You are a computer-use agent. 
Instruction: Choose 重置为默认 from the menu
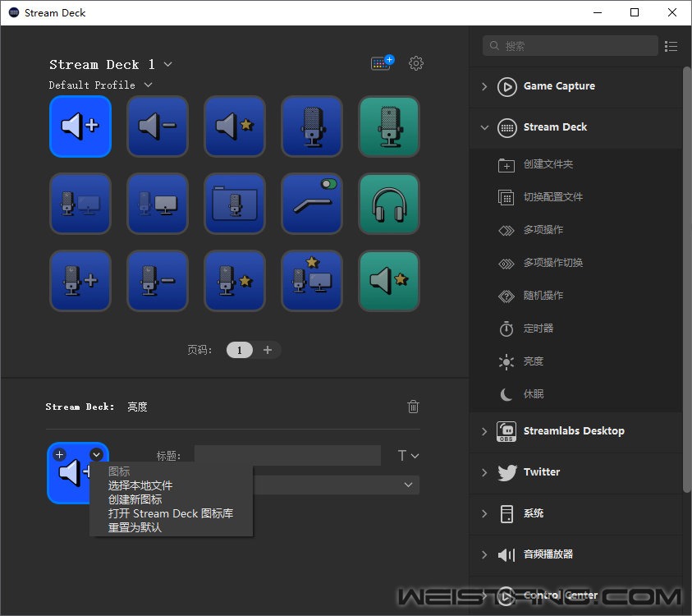[x=135, y=527]
